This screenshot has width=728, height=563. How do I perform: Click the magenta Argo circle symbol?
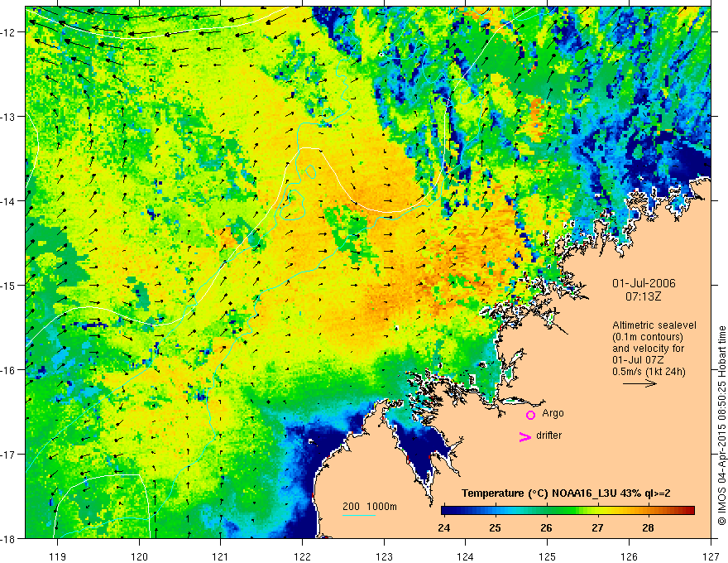[530, 415]
